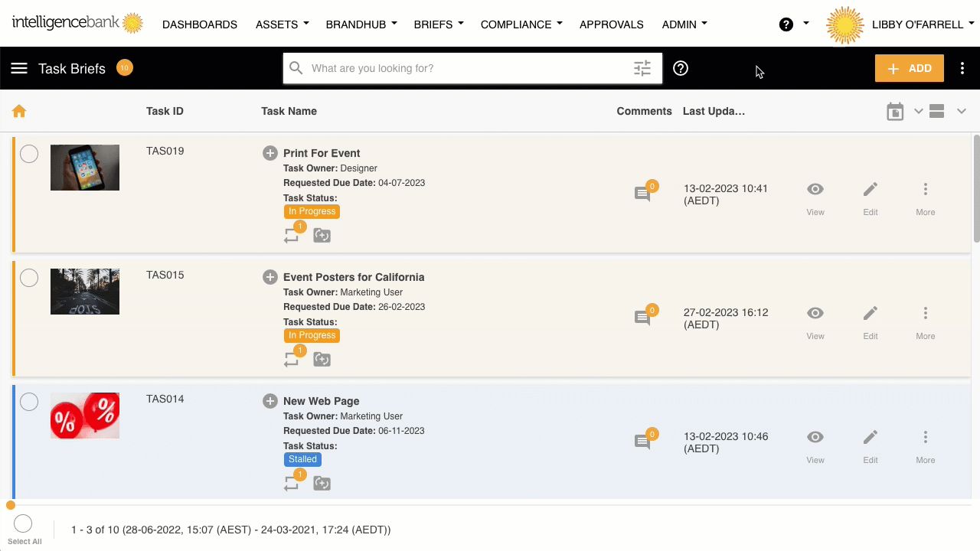Open comments for Print For Event

[x=642, y=194]
